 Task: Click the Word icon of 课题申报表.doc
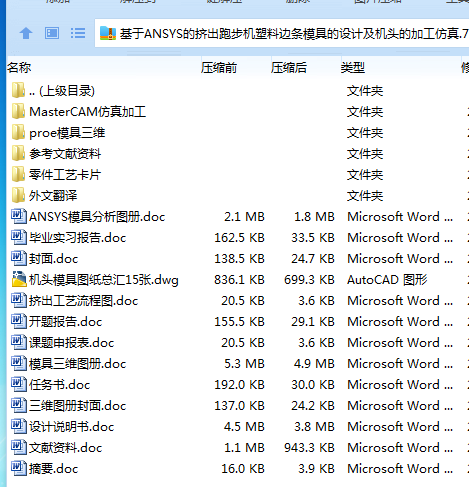pyautogui.click(x=19, y=342)
